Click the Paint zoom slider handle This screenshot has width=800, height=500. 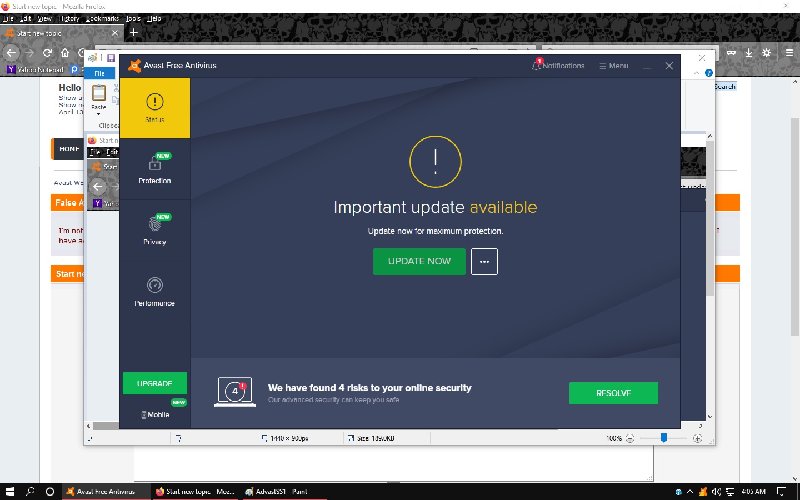tap(664, 438)
